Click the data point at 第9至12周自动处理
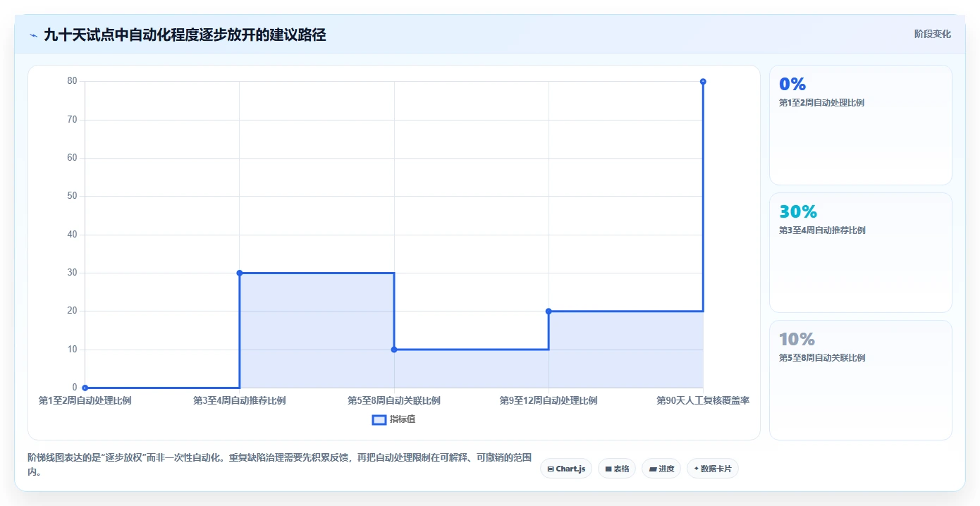Image resolution: width=980 pixels, height=506 pixels. [549, 311]
